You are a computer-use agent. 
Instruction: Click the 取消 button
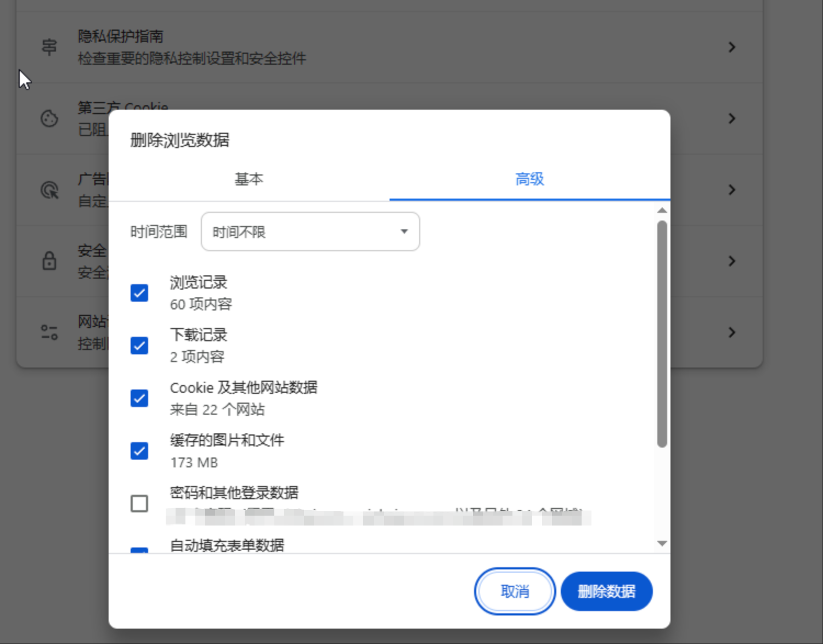tap(515, 591)
